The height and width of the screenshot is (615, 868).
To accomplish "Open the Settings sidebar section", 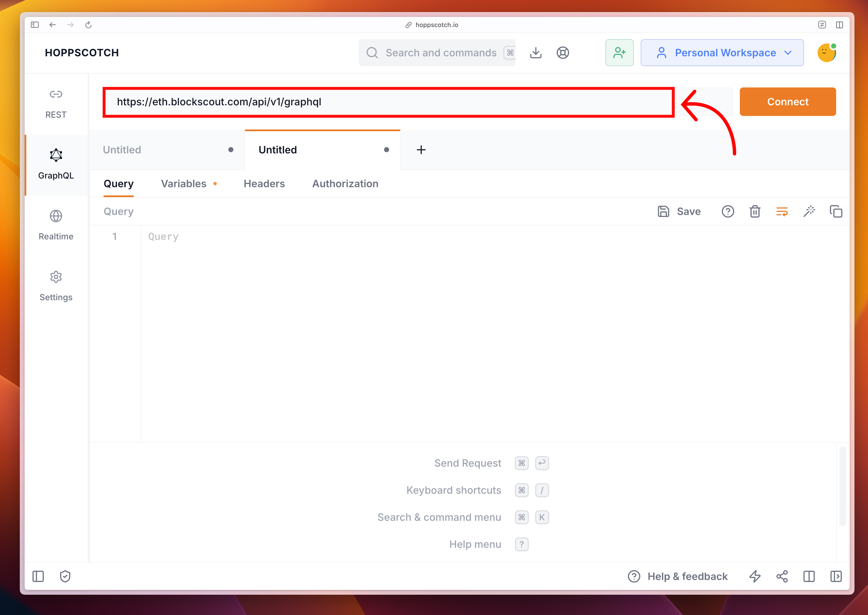I will click(56, 287).
